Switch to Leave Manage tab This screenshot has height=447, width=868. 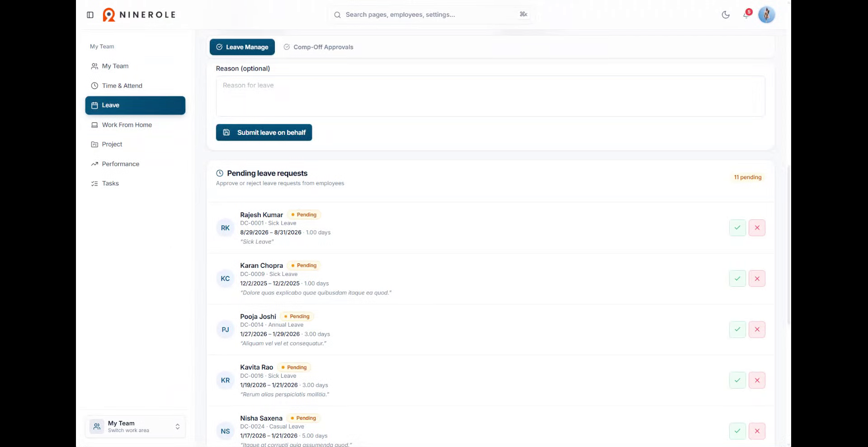(242, 47)
